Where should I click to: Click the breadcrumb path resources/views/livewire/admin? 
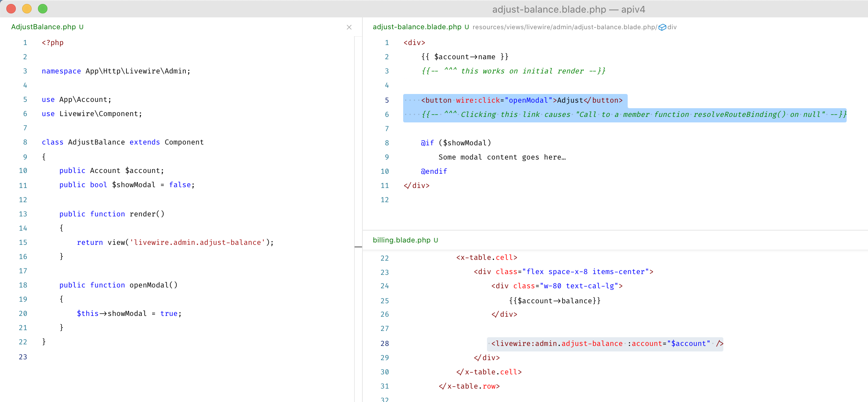tap(522, 27)
